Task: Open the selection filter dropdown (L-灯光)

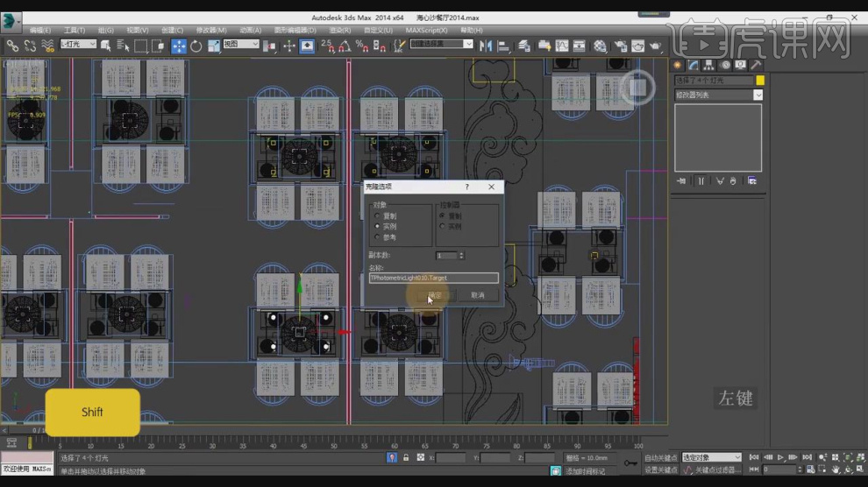Action: tap(78, 44)
